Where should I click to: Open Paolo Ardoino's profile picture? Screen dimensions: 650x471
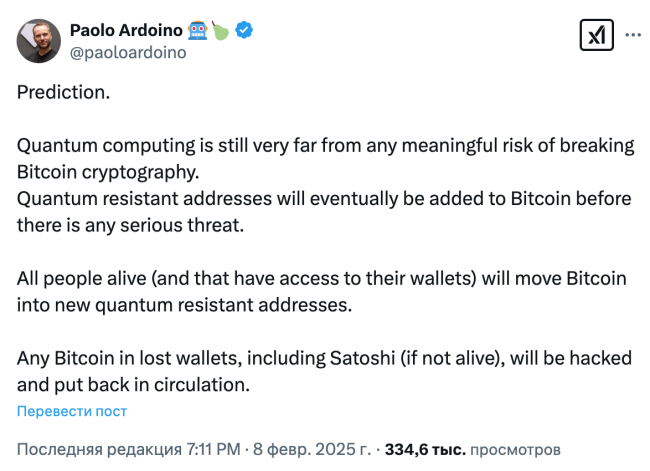pos(39,41)
